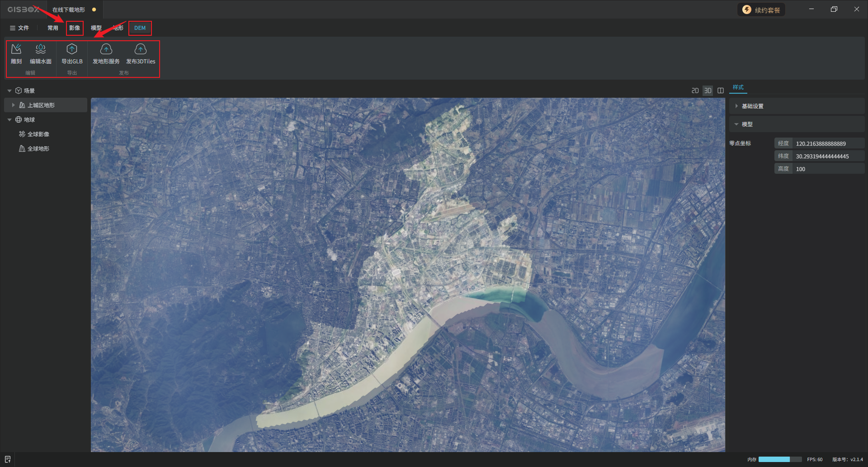The image size is (868, 467).
Task: Expand the 上城区地形 tree item
Action: pyautogui.click(x=14, y=105)
